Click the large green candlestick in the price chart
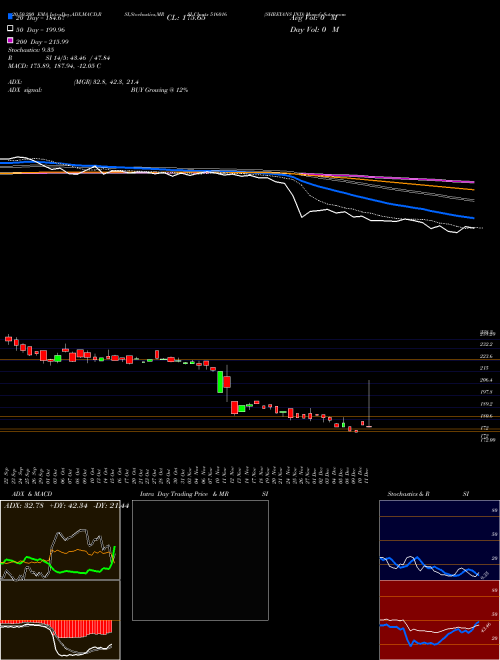The image size is (500, 660). pyautogui.click(x=220, y=381)
